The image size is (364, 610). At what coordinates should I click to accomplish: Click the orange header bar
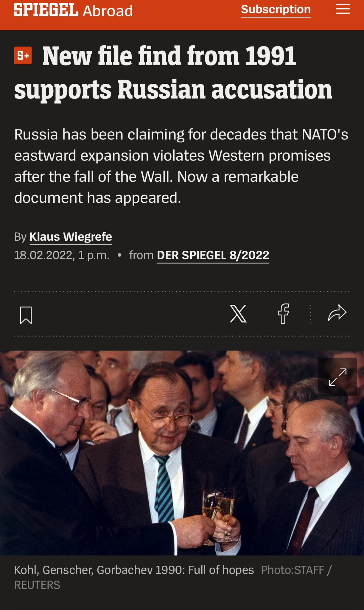click(182, 15)
